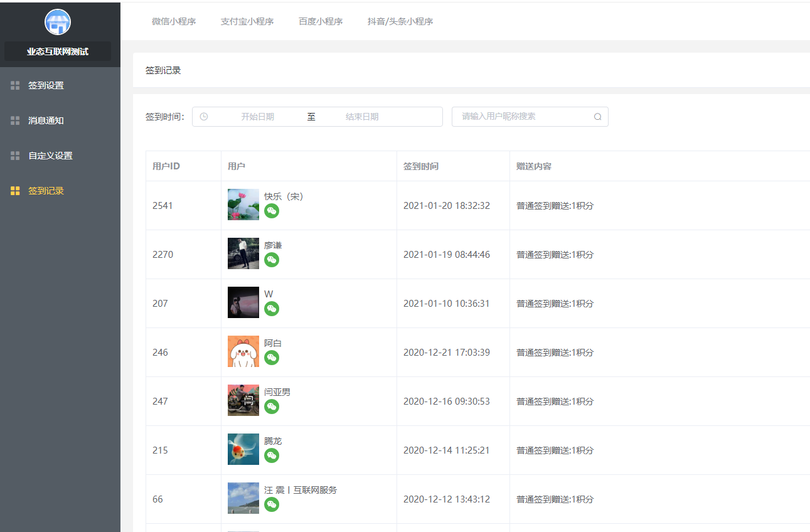The width and height of the screenshot is (810, 532).
Task: Click the clock icon in date range picker
Action: [204, 117]
